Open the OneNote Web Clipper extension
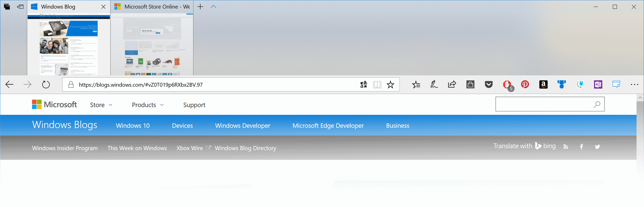 point(598,84)
